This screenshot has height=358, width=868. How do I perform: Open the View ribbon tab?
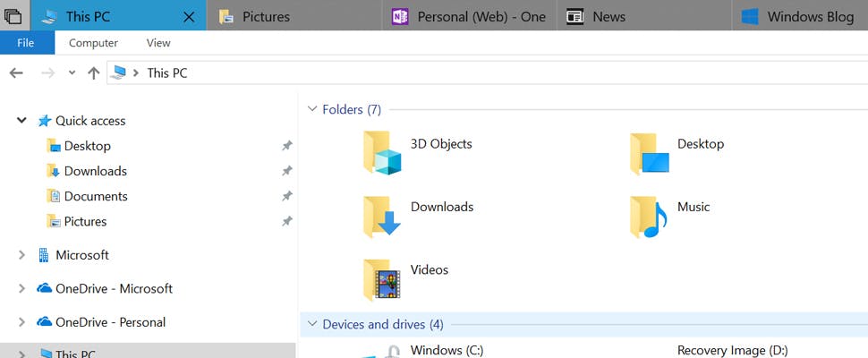point(158,43)
